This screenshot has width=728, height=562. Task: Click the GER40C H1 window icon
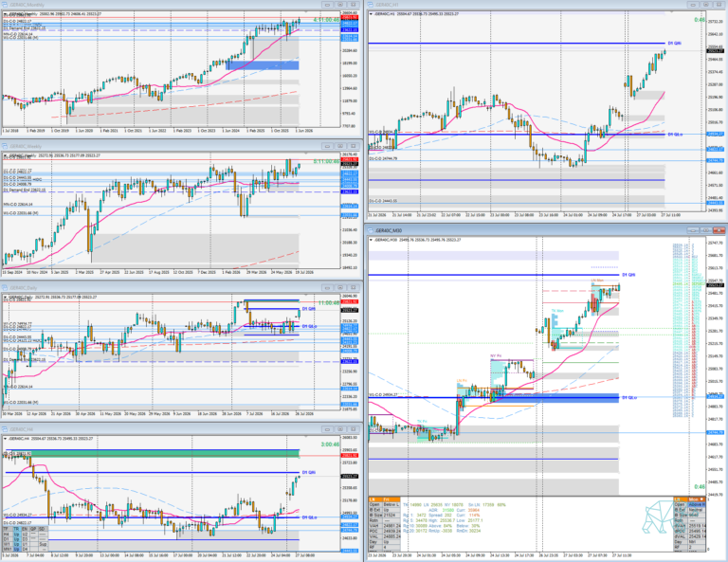[371, 5]
